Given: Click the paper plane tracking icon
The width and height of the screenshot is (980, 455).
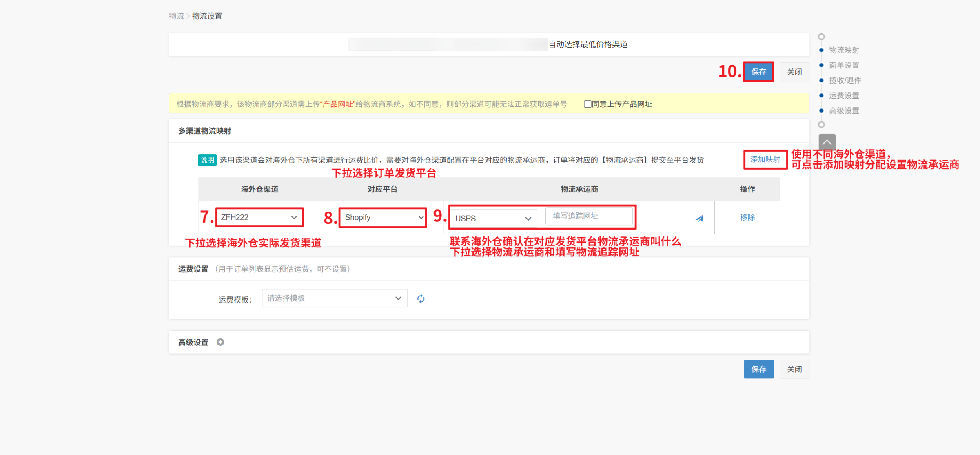Looking at the screenshot, I should pos(699,219).
